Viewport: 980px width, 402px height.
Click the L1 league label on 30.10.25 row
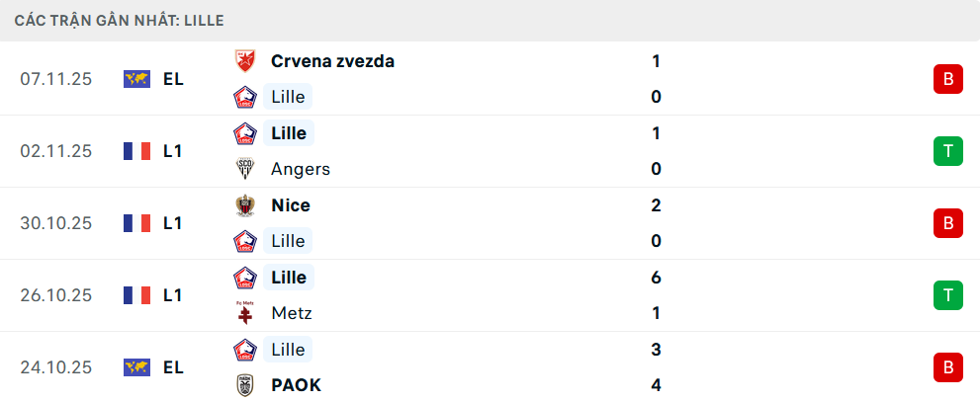click(x=173, y=223)
